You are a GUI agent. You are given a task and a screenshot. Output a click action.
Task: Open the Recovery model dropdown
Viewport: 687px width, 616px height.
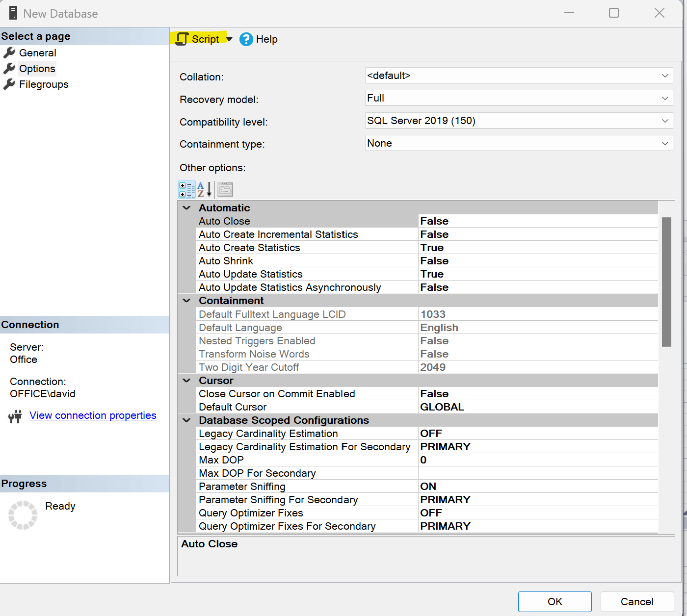[x=665, y=98]
